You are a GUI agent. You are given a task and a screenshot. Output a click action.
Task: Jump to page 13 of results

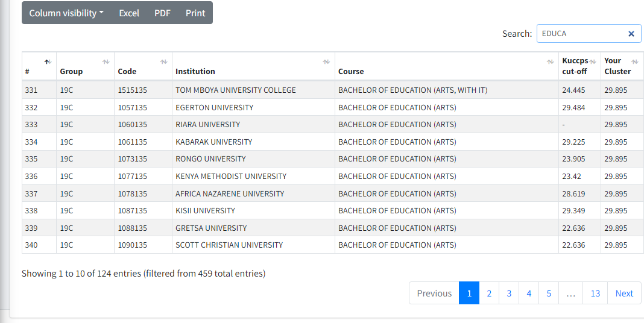pyautogui.click(x=595, y=293)
